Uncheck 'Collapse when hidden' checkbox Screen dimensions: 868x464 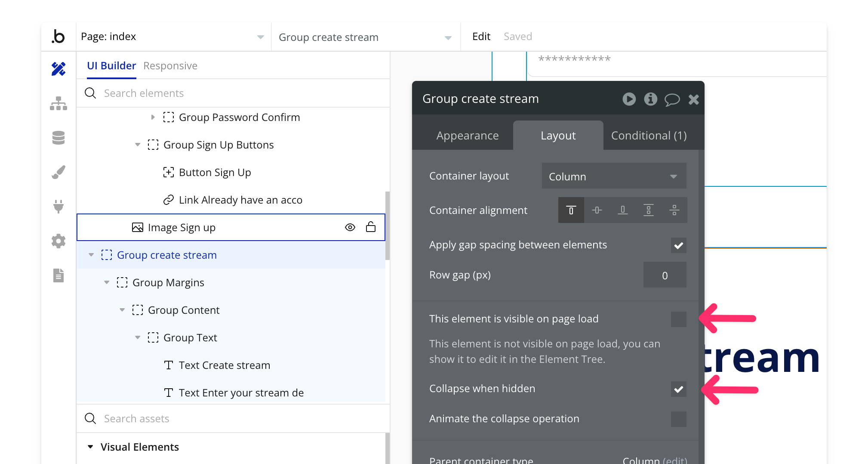point(678,389)
